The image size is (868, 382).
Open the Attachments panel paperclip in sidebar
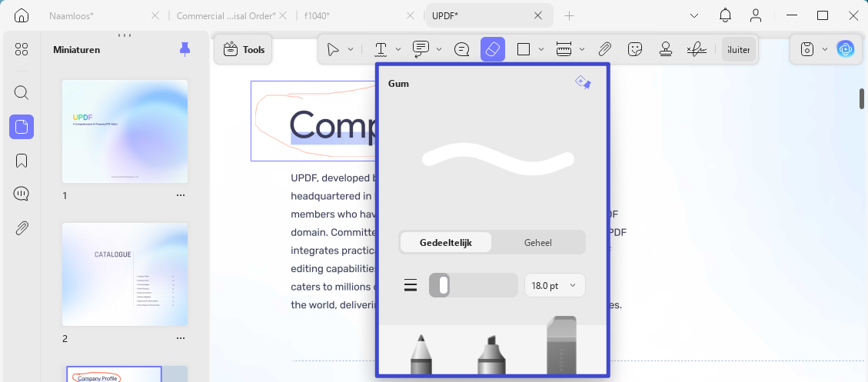click(21, 228)
